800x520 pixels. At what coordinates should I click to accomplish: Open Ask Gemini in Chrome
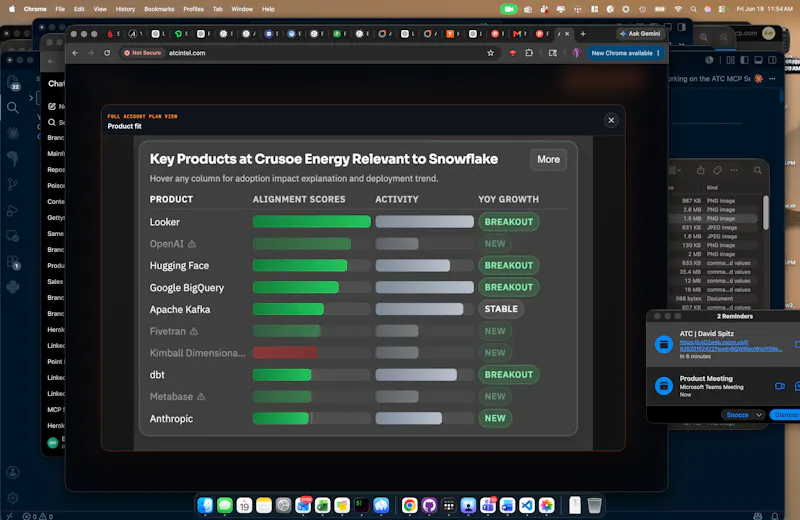640,34
